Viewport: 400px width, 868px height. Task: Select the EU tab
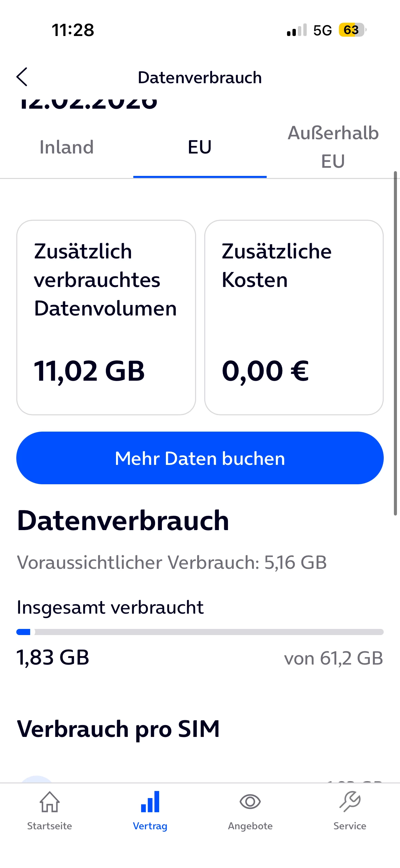(200, 147)
